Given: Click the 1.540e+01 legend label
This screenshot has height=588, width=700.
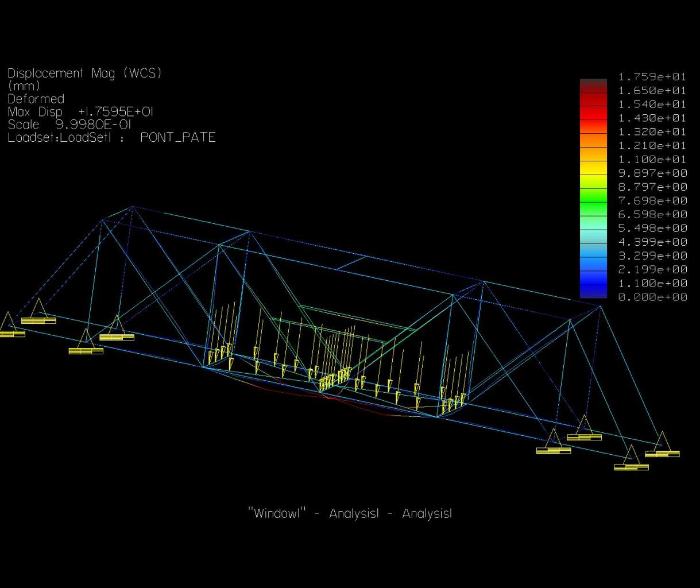Looking at the screenshot, I should click(x=652, y=104).
